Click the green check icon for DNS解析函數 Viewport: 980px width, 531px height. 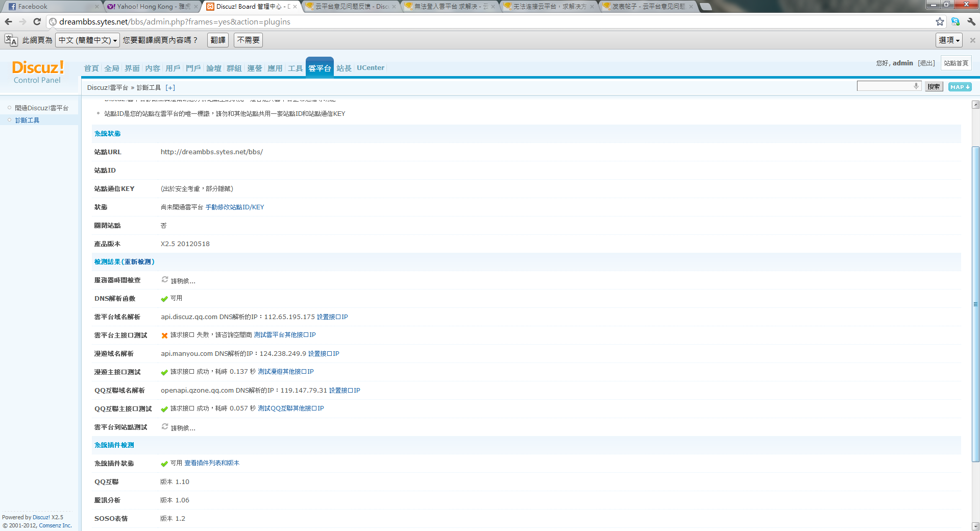click(164, 299)
